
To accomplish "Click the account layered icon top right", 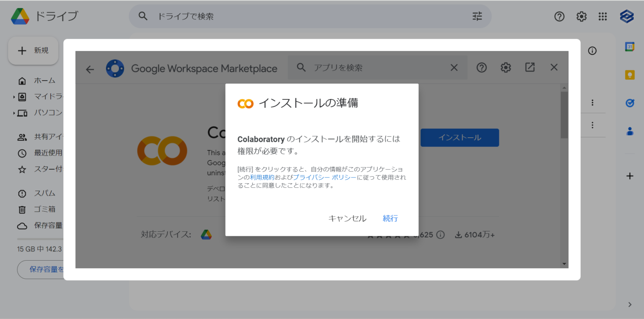I will coord(627,16).
